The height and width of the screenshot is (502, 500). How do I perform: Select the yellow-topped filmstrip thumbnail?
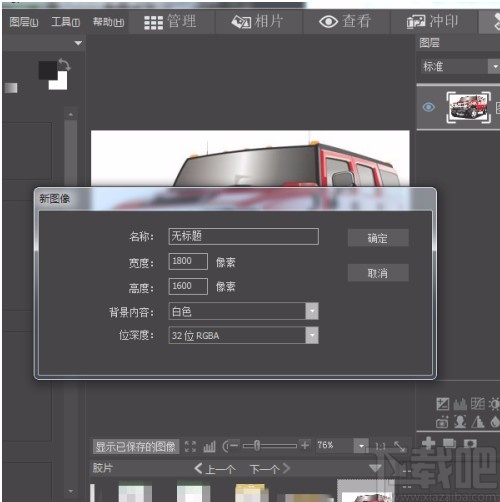click(x=252, y=493)
